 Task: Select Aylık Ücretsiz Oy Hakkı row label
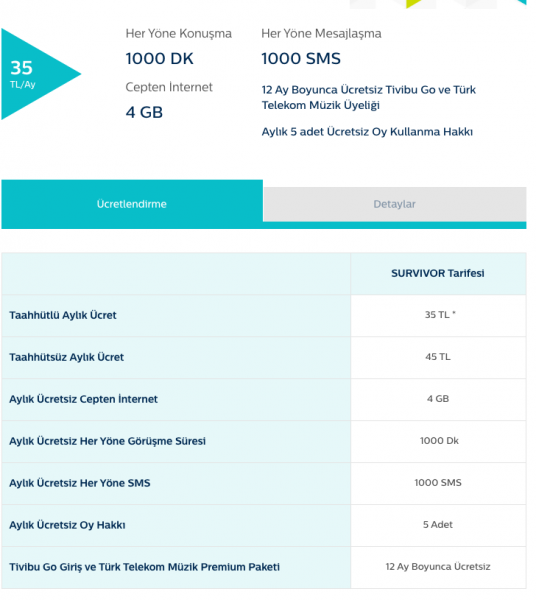click(67, 525)
